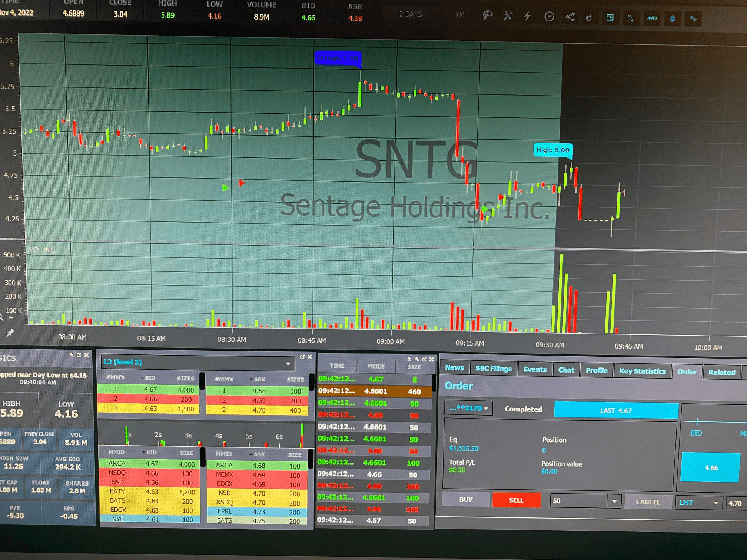Switch to the SEC Filings tab
The height and width of the screenshot is (560, 747).
pos(493,369)
